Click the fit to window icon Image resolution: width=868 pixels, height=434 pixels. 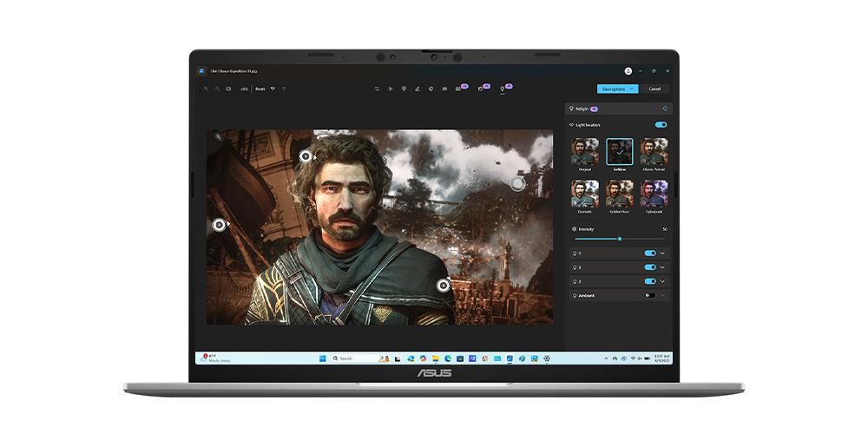click(x=228, y=89)
